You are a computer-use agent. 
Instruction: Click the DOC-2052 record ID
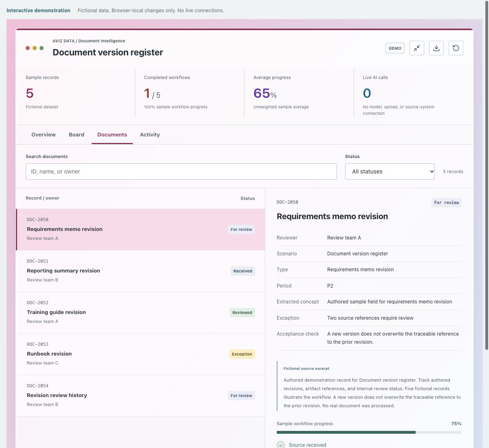point(37,303)
